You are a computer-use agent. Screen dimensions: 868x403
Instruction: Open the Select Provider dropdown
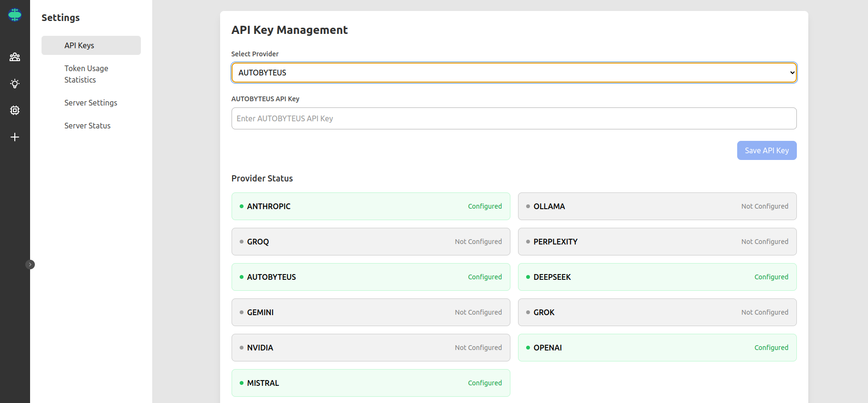coord(514,73)
